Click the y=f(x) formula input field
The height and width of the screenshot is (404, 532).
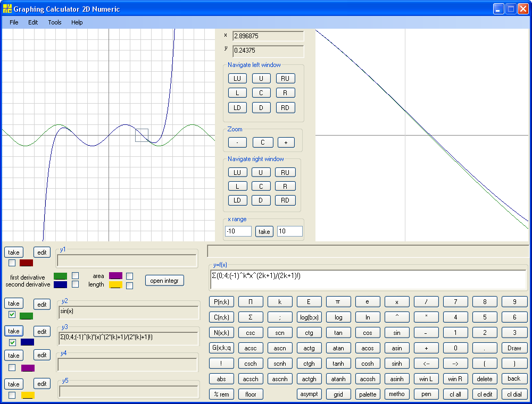coord(368,280)
